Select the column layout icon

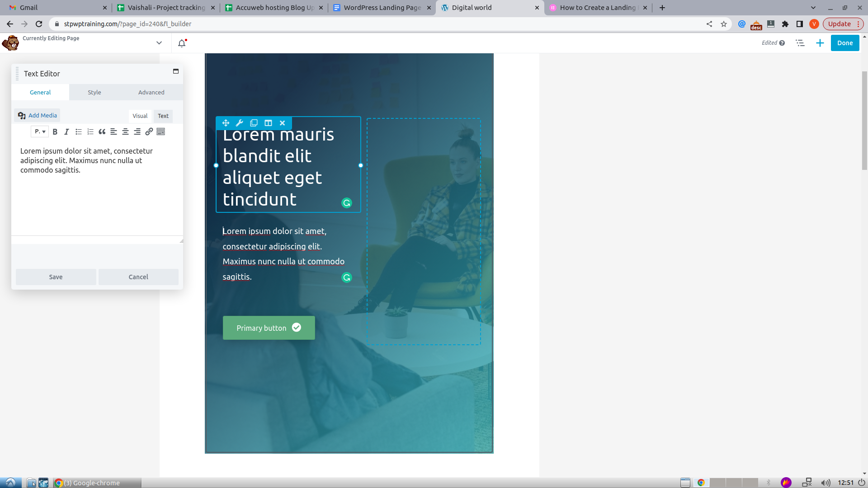click(x=268, y=123)
